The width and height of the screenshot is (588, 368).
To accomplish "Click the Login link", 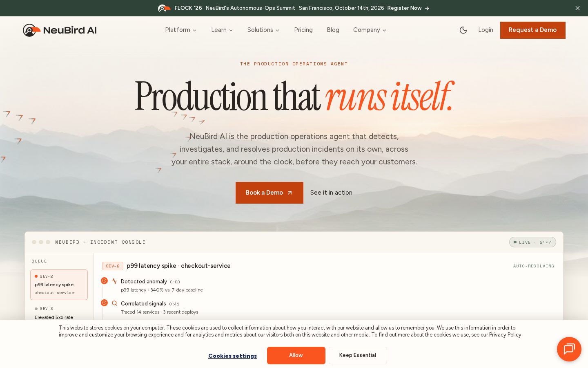I will pyautogui.click(x=486, y=30).
